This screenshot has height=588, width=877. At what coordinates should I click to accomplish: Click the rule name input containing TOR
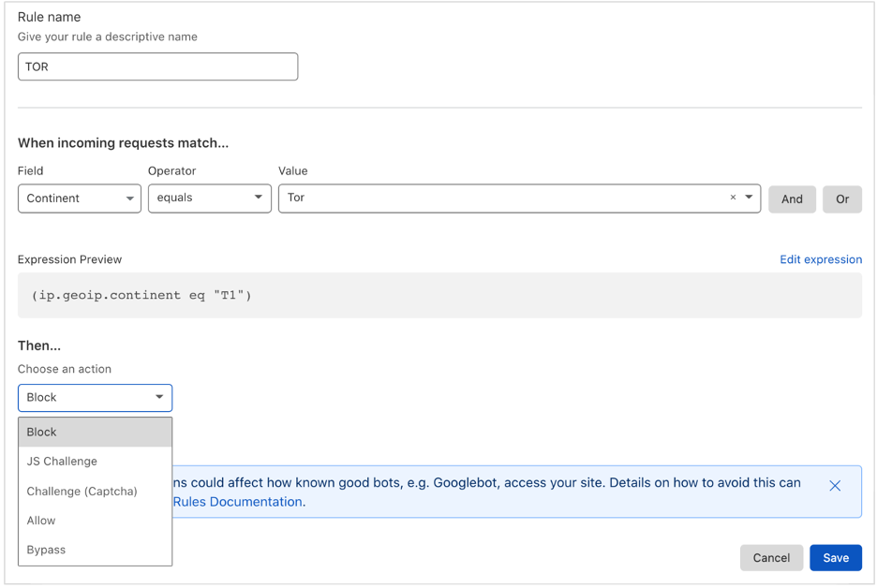pos(157,66)
